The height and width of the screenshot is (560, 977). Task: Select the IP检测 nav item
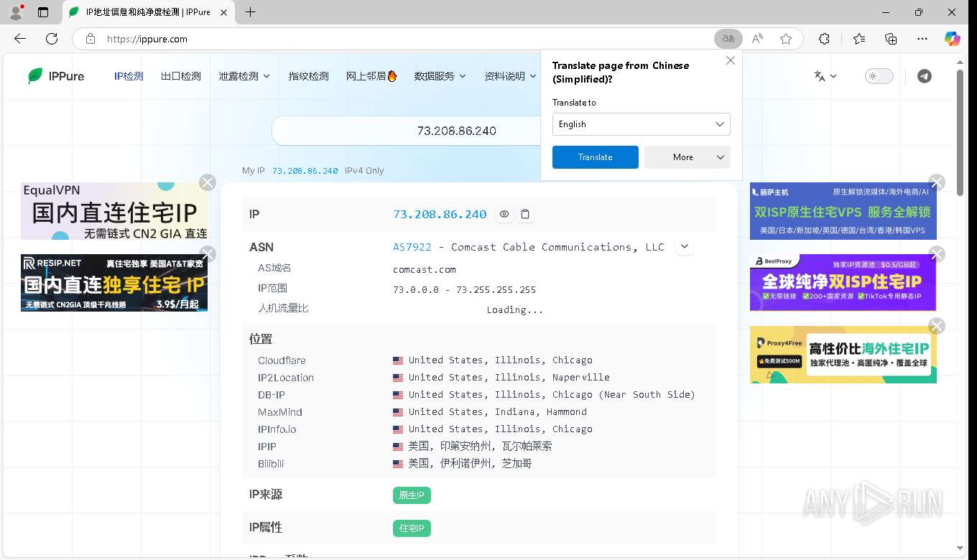(129, 76)
